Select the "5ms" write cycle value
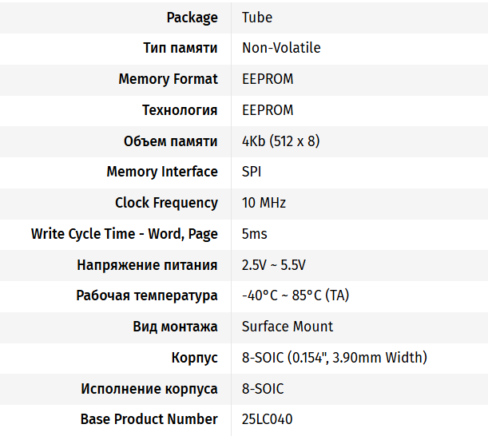Viewport: 488px width, 448px height. point(255,234)
